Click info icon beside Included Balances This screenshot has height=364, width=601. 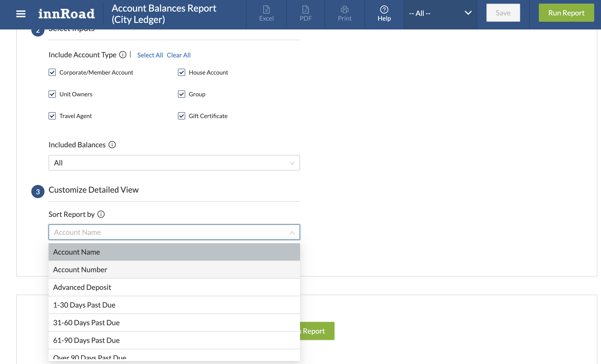point(112,145)
